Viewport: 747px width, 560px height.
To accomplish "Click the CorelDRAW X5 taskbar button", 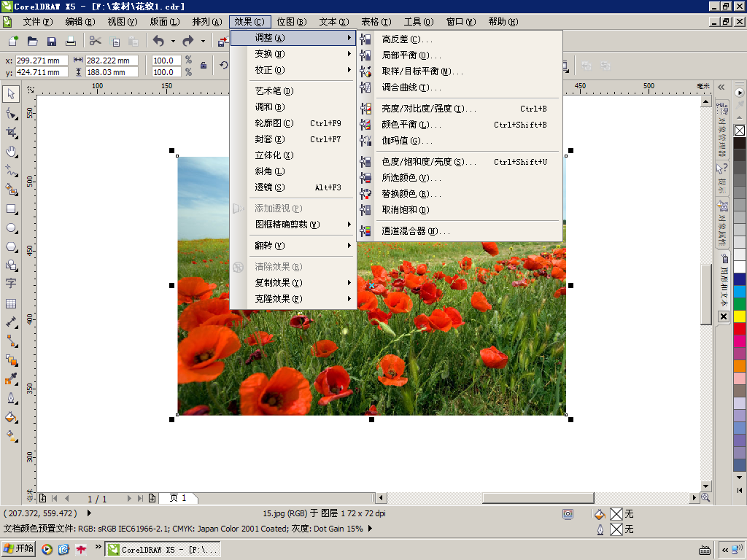I will point(163,549).
